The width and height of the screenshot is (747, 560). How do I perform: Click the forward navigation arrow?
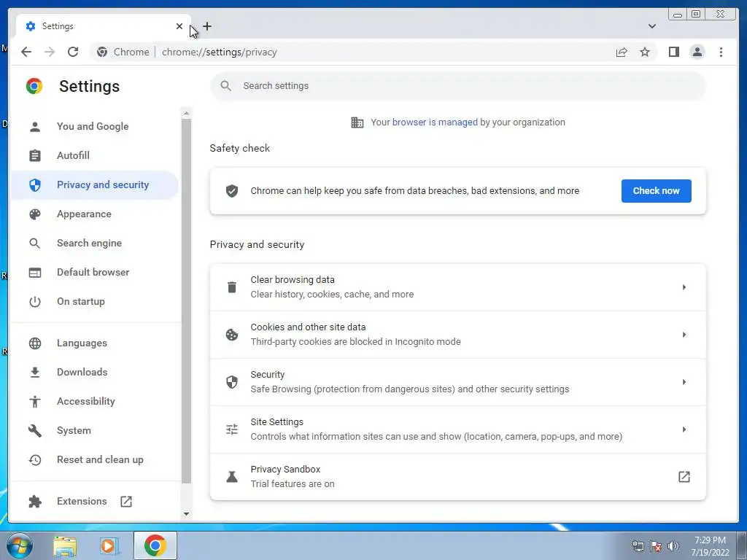50,52
